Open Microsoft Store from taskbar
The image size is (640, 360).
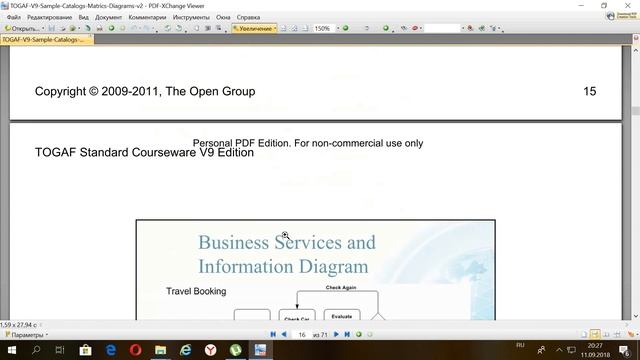point(85,350)
